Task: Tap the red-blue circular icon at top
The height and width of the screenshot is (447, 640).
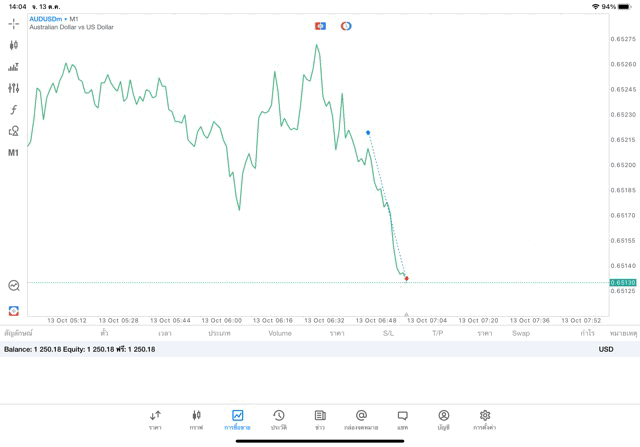Action: (x=346, y=26)
